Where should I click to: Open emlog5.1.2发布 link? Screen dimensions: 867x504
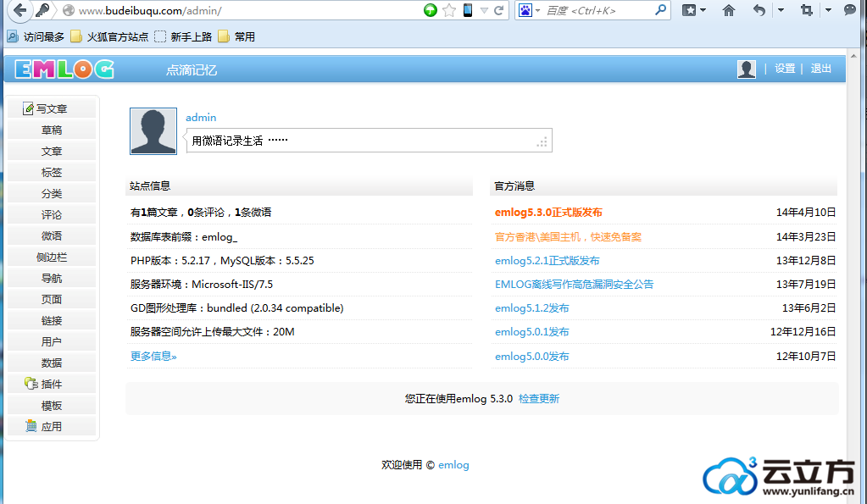click(532, 307)
